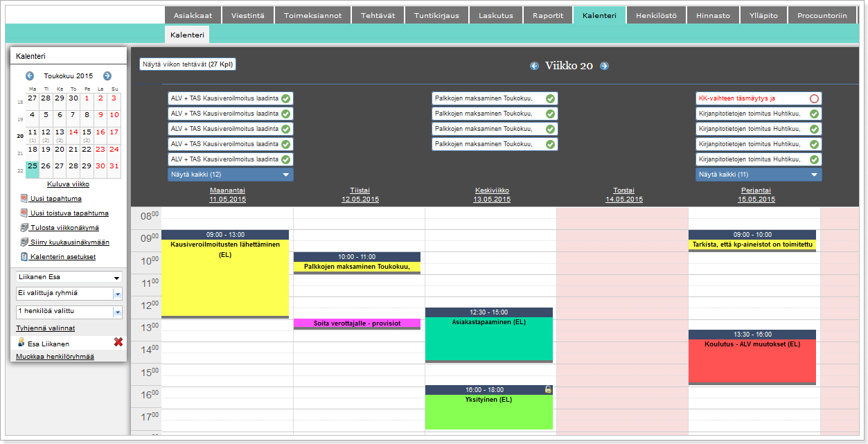This screenshot has width=868, height=444.
Task: Open the Tuntikirjaus tab
Action: point(436,15)
